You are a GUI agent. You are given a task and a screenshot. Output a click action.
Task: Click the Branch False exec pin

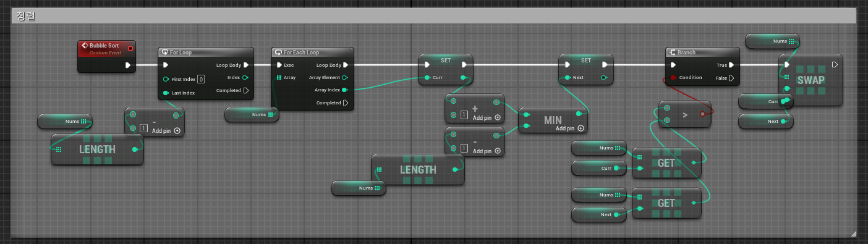731,78
